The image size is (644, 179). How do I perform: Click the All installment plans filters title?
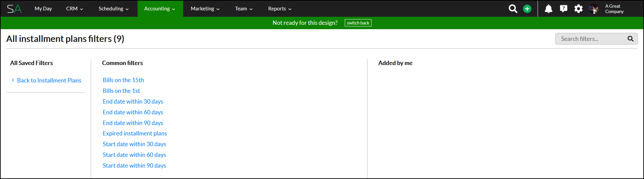65,39
